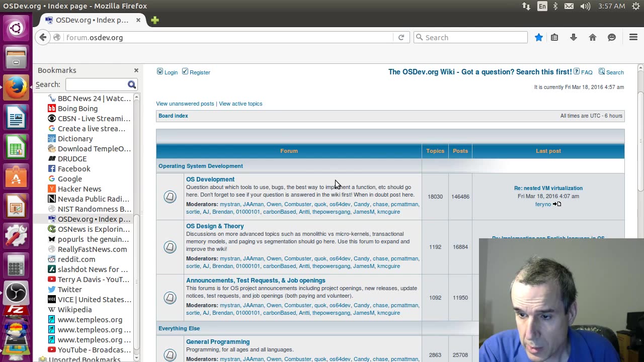Click the Firefox back arrow button
The image size is (644, 362).
(x=43, y=37)
